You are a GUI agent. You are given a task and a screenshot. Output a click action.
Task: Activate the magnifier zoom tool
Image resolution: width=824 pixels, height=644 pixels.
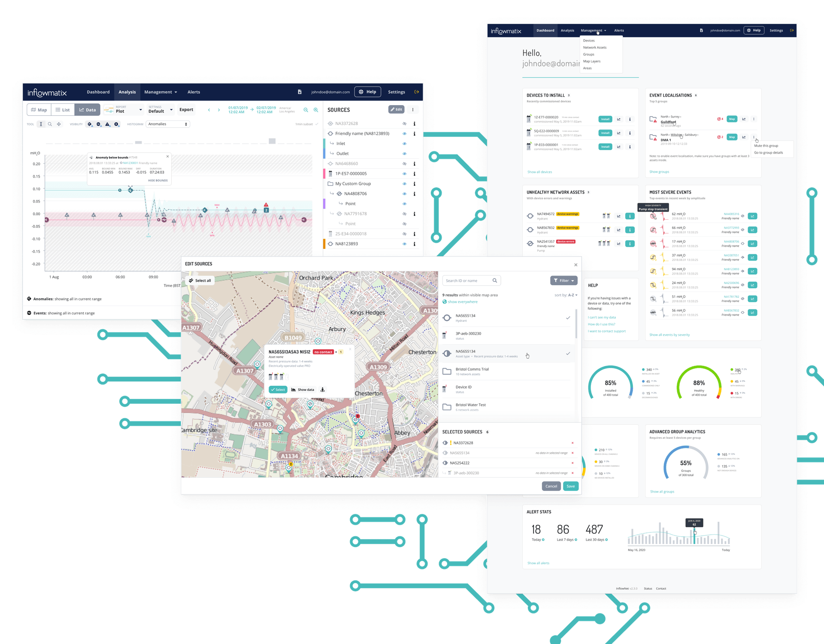[x=50, y=124]
